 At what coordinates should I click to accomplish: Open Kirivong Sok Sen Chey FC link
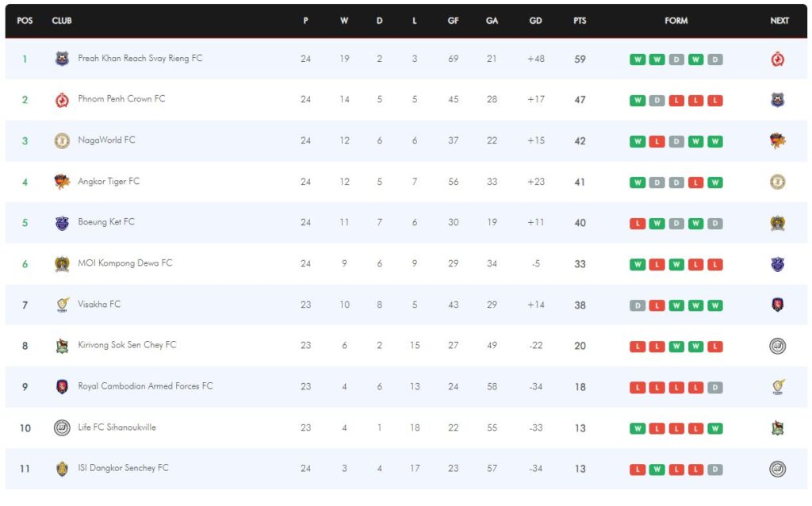[x=127, y=345]
